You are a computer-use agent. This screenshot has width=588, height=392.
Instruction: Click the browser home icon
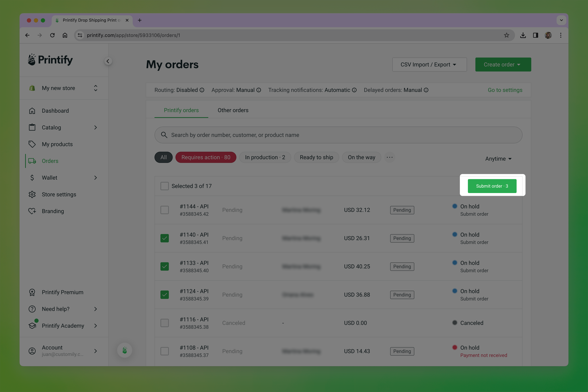click(65, 35)
